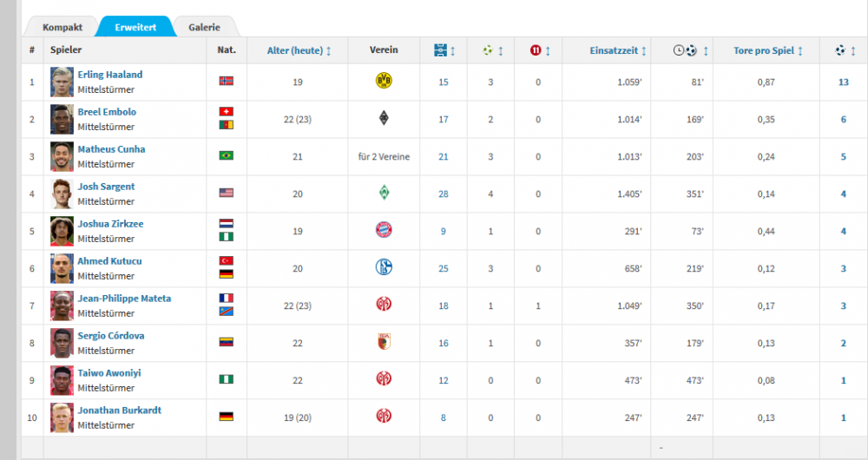Open Erling Haaland's player profile link
Screen dimensions: 868x460
click(x=110, y=75)
